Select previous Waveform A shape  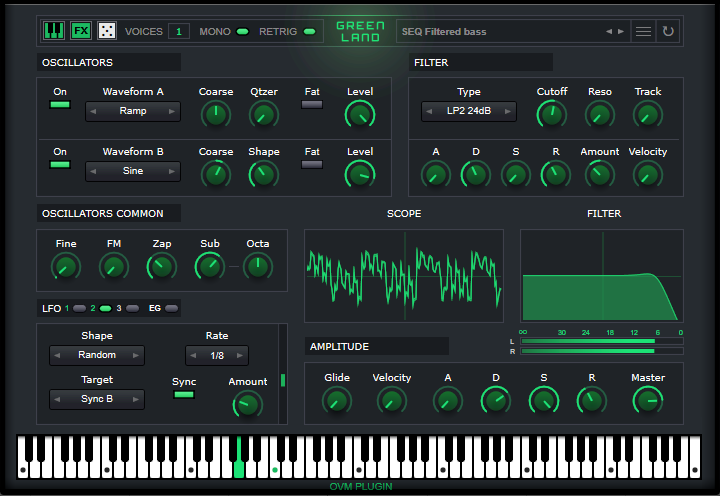(x=93, y=111)
